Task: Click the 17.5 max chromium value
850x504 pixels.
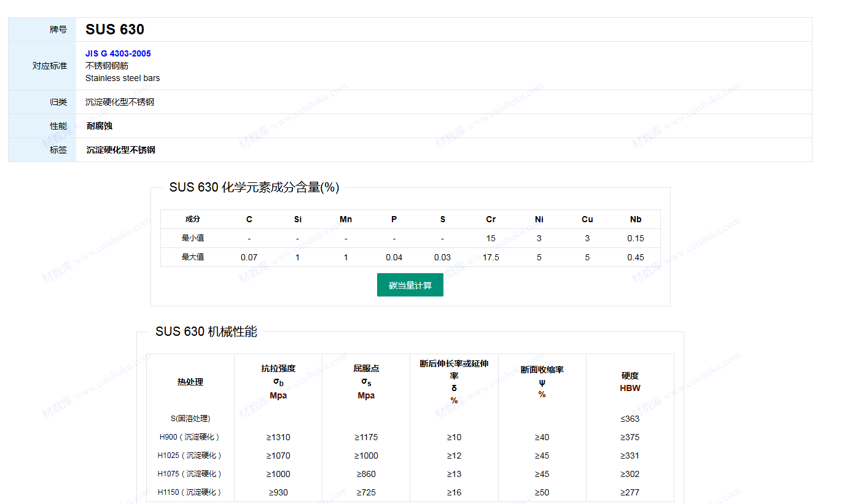Action: point(491,257)
